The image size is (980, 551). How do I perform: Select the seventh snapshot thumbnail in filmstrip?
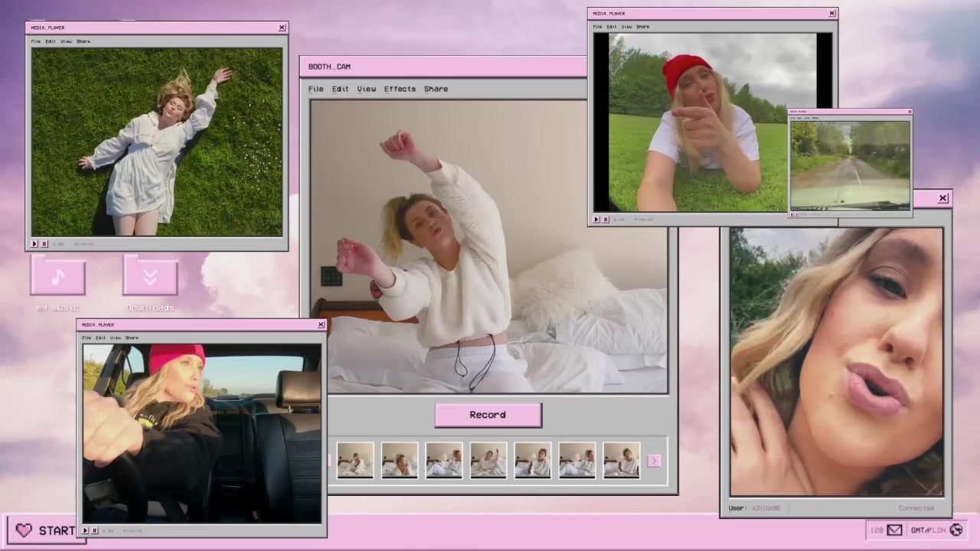pyautogui.click(x=621, y=461)
